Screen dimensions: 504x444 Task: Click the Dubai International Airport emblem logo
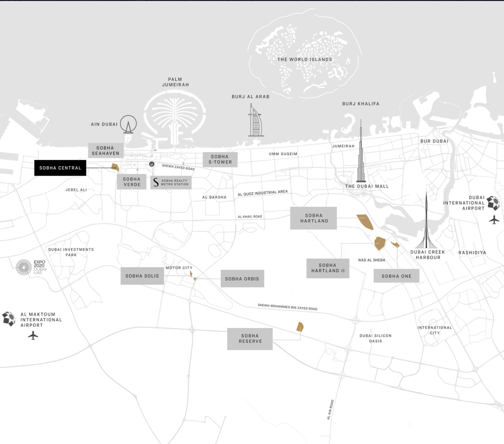493,203
